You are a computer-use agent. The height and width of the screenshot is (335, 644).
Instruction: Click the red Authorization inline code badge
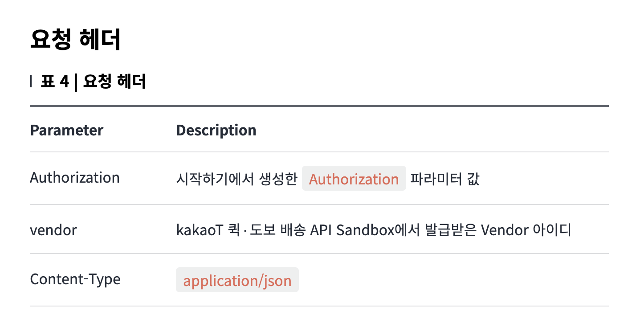pyautogui.click(x=354, y=179)
